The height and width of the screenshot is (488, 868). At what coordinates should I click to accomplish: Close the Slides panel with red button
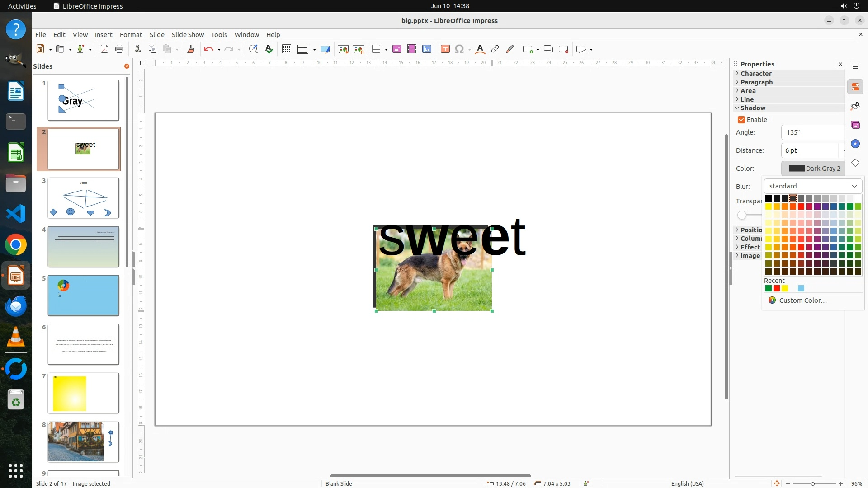pyautogui.click(x=127, y=66)
